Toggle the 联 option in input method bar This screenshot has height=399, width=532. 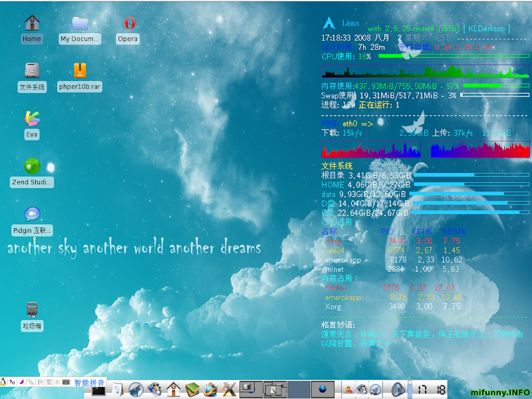coord(40,382)
